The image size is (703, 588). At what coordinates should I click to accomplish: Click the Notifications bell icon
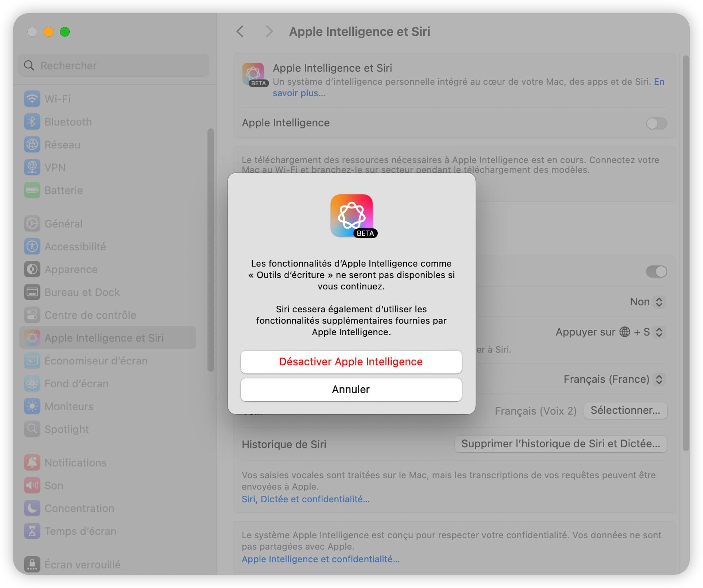pos(32,463)
